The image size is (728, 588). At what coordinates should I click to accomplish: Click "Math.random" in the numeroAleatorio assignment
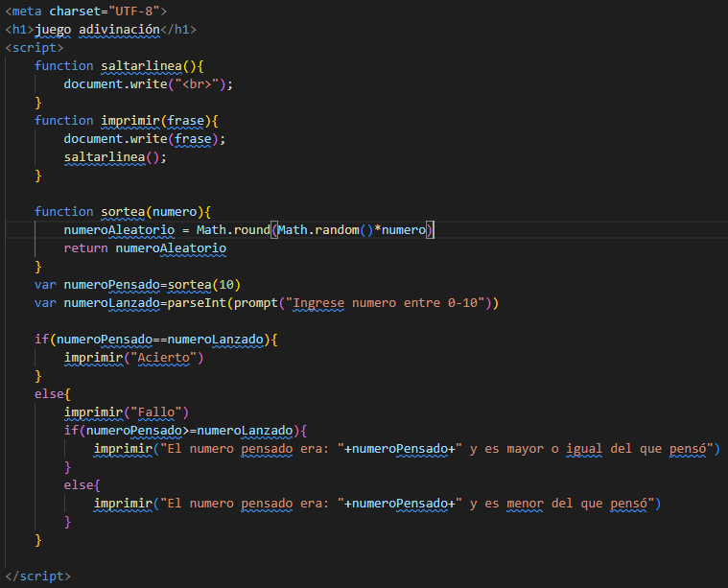pyautogui.click(x=318, y=230)
